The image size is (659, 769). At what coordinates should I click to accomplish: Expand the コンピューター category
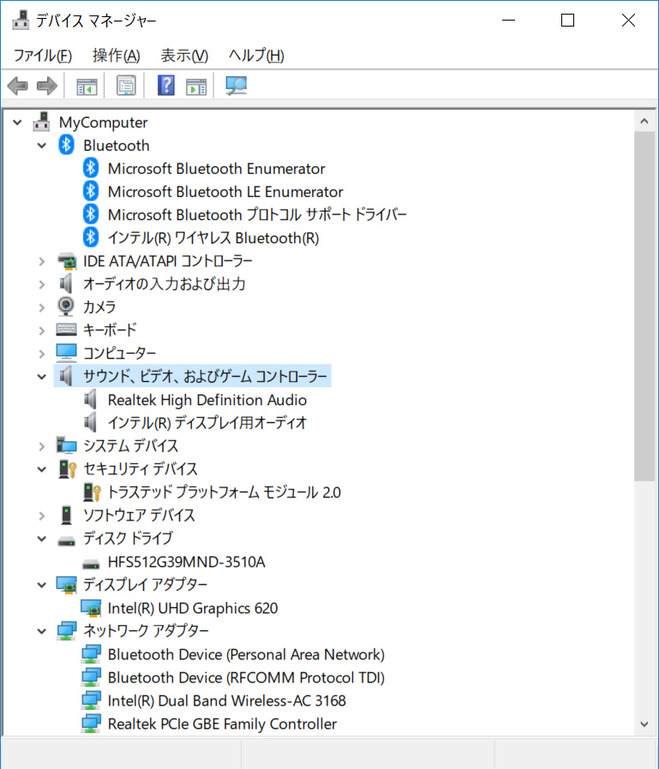(42, 354)
